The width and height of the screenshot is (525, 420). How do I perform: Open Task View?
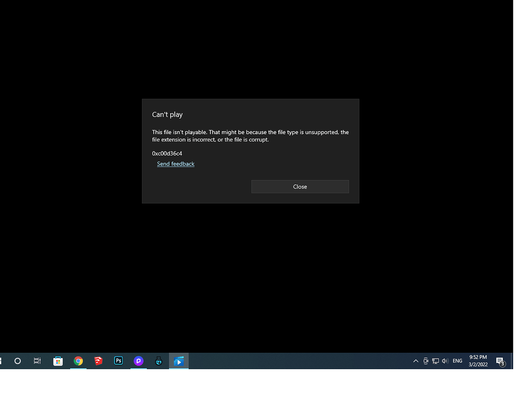37,361
